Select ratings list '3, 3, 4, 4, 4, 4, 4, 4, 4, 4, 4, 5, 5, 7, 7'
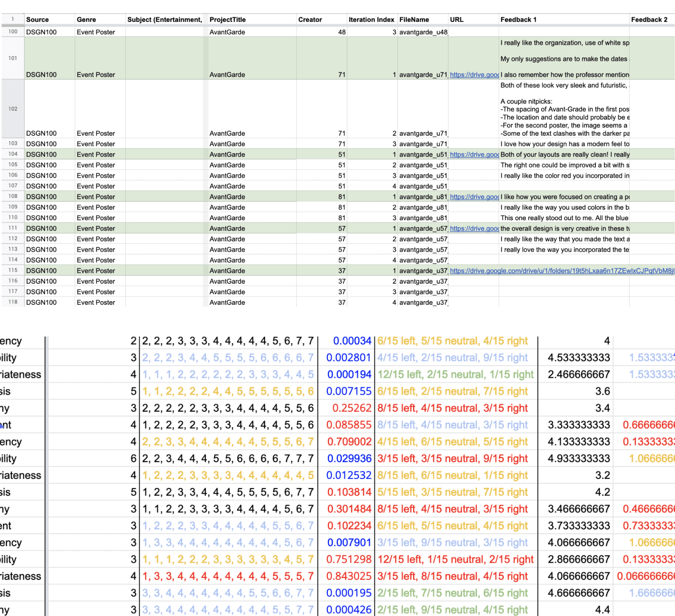 (228, 610)
